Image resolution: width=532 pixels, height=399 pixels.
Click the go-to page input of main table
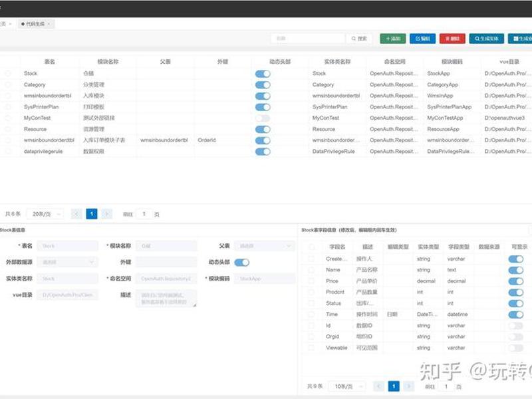point(144,214)
